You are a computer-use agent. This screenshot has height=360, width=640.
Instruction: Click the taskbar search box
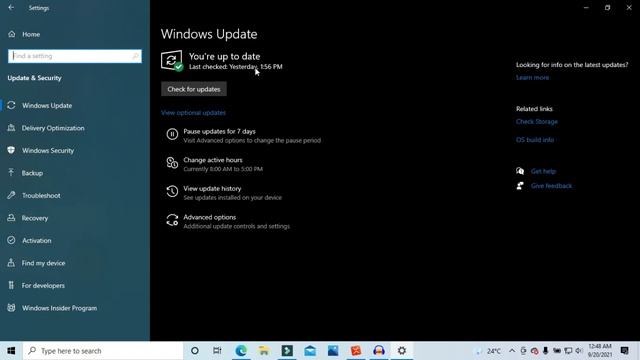pyautogui.click(x=103, y=351)
